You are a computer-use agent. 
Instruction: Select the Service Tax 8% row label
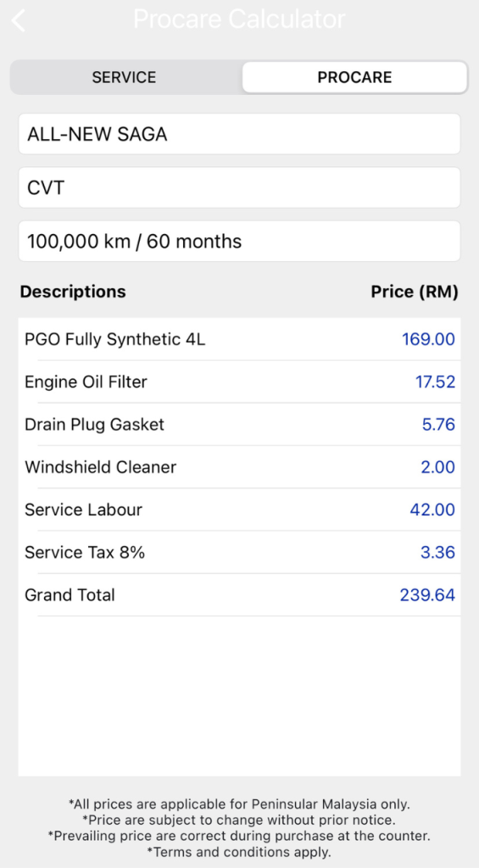pyautogui.click(x=85, y=553)
